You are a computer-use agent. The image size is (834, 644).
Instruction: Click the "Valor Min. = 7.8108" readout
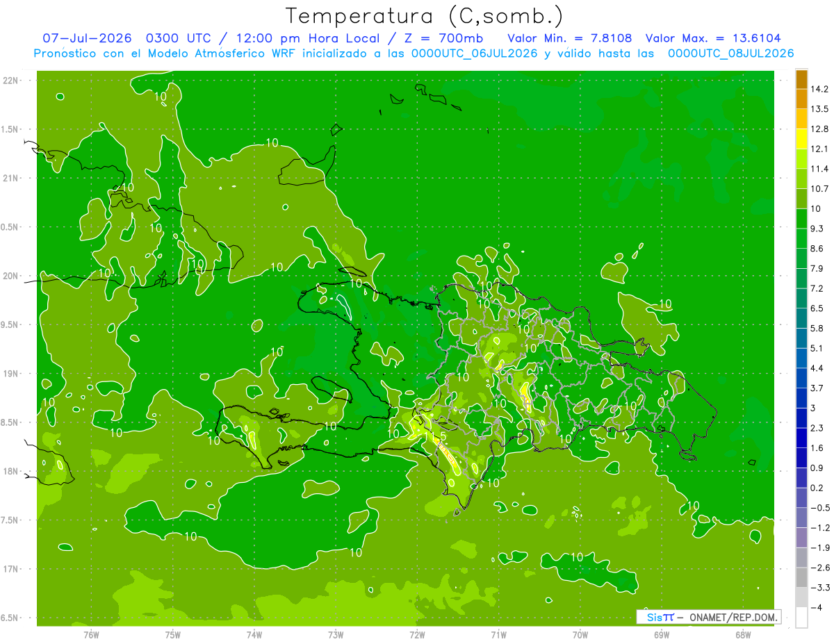pyautogui.click(x=570, y=38)
